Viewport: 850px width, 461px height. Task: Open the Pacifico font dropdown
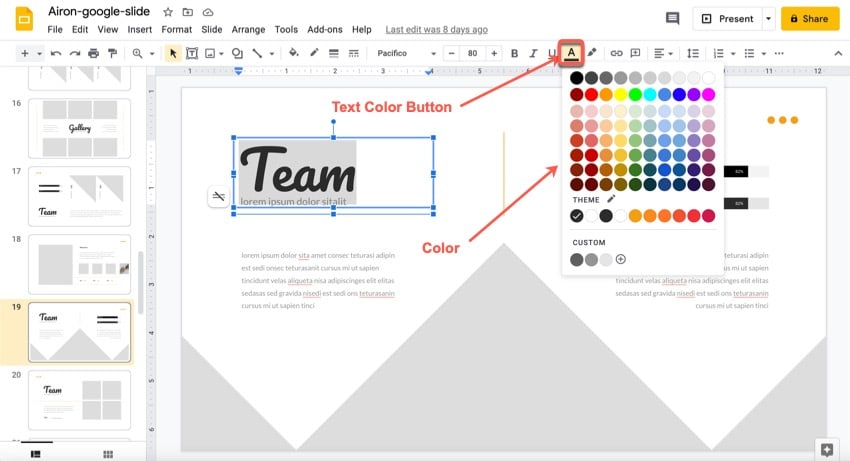click(406, 53)
